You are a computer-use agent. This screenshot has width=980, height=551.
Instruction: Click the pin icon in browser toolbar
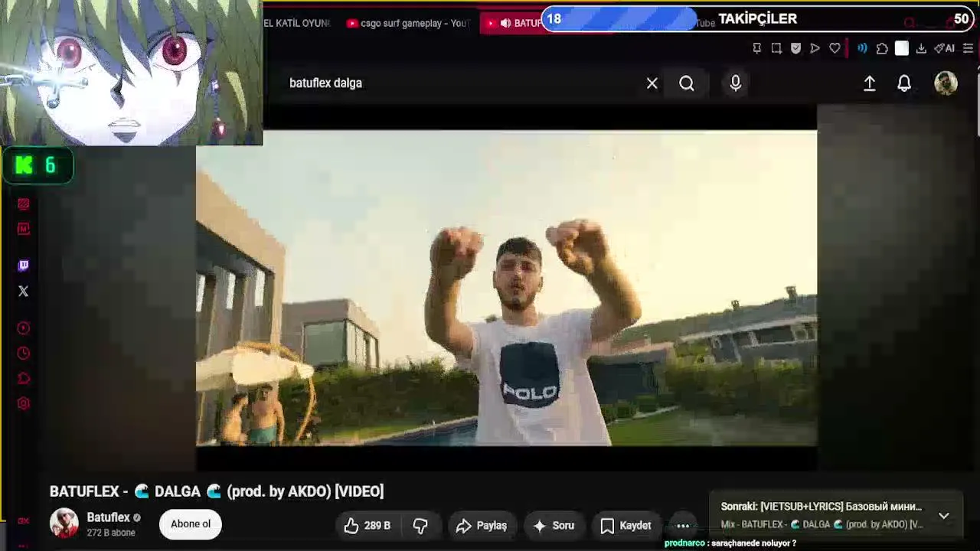coord(756,48)
